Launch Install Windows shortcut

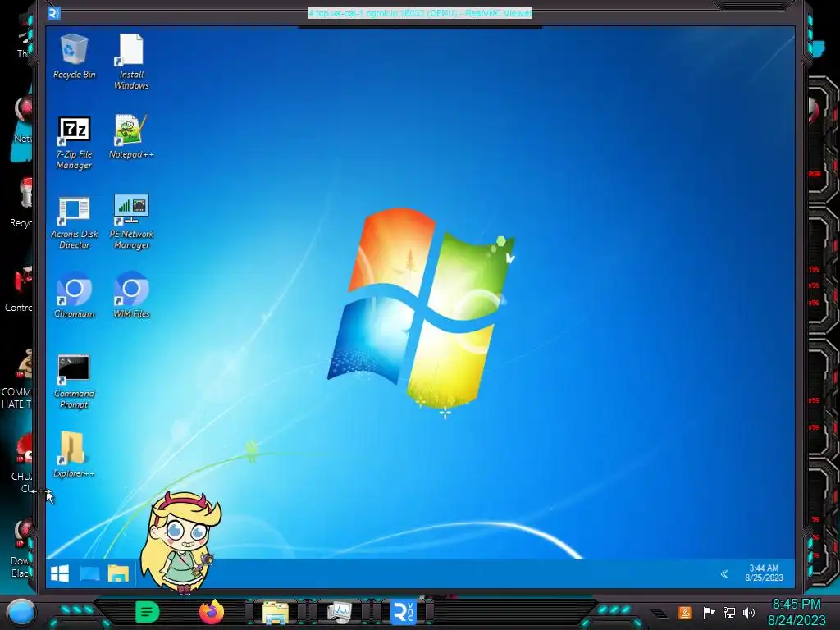pyautogui.click(x=131, y=62)
